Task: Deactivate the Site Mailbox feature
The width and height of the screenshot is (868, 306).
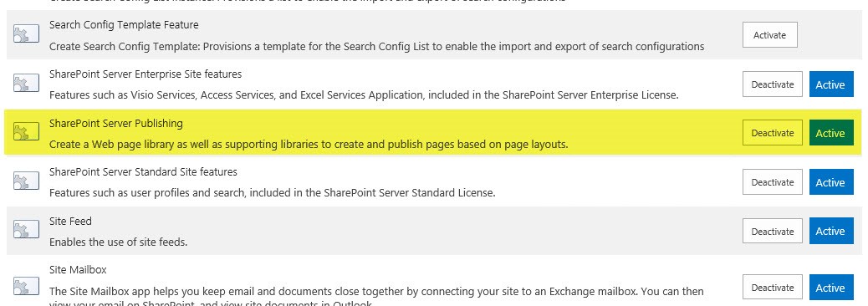Action: (x=772, y=287)
